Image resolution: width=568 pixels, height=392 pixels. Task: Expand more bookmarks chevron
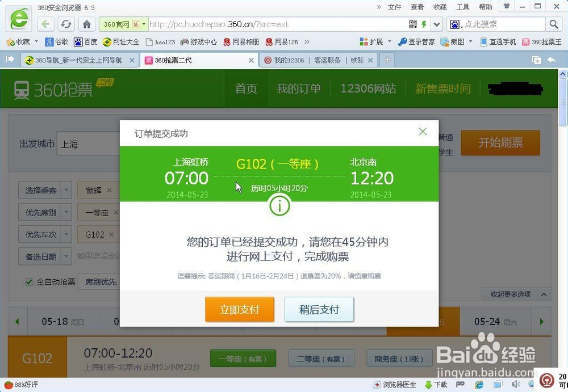coord(307,42)
